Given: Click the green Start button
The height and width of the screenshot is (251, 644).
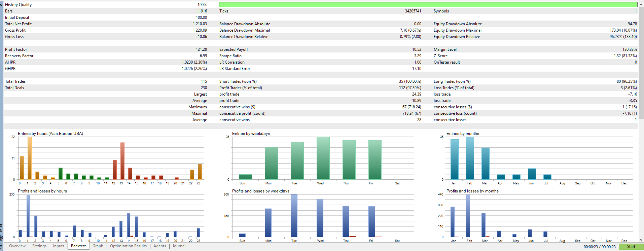Looking at the screenshot, I should [631, 247].
